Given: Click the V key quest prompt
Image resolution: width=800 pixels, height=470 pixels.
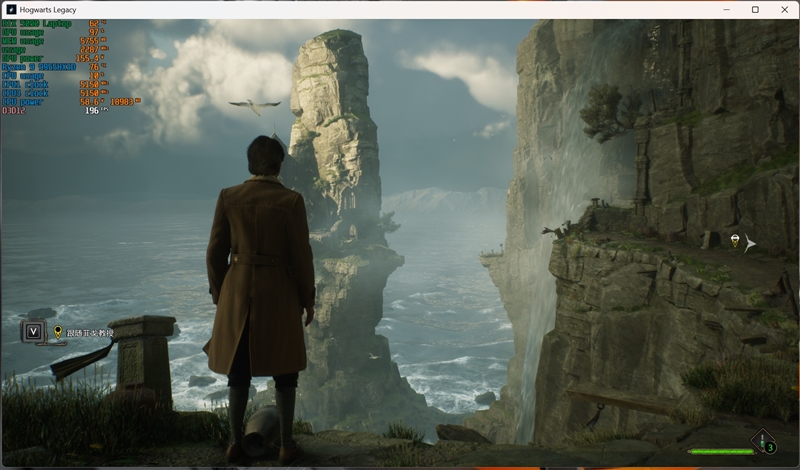Looking at the screenshot, I should coord(34,331).
